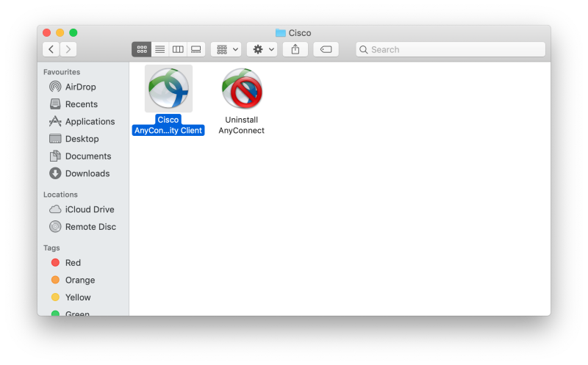The image size is (588, 365).
Task: Zoom the window with the green button
Action: coord(73,32)
